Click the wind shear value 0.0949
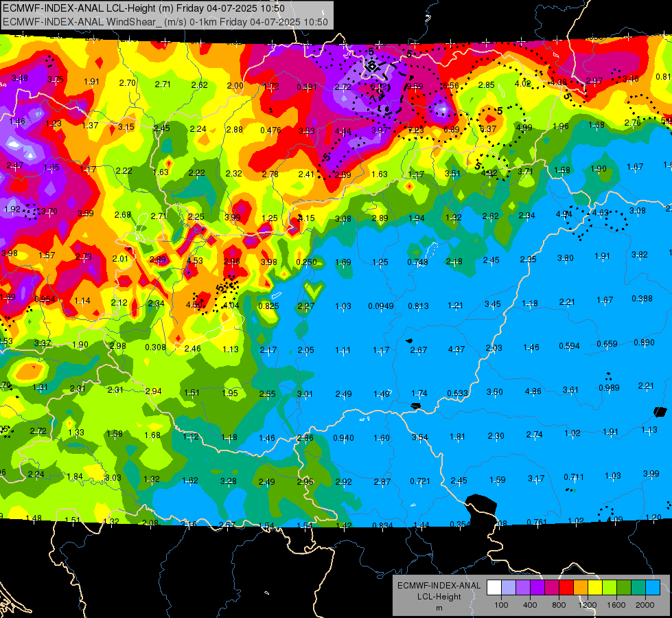Image resolution: width=672 pixels, height=618 pixels. (380, 306)
